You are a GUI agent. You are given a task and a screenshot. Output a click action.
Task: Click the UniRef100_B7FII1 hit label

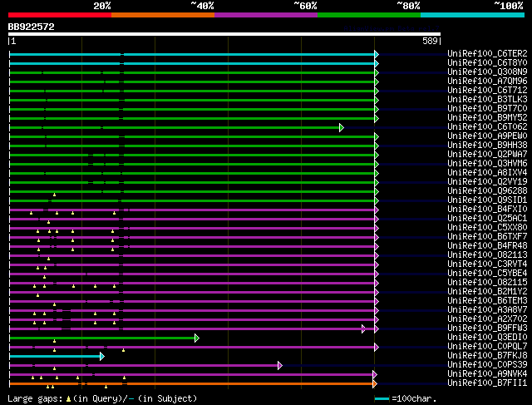486,383
